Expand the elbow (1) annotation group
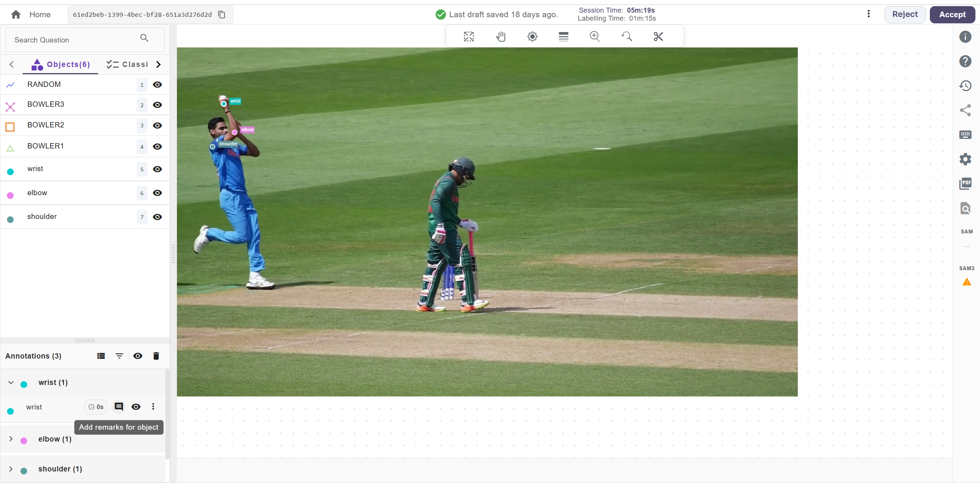Image resolution: width=980 pixels, height=486 pixels. (x=11, y=439)
